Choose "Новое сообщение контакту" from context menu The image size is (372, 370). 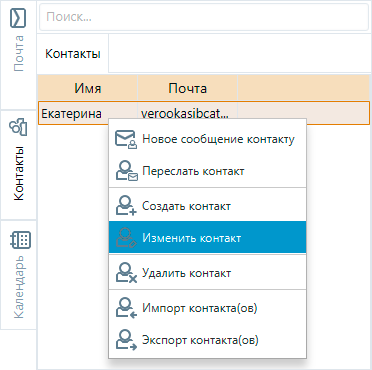click(x=207, y=139)
